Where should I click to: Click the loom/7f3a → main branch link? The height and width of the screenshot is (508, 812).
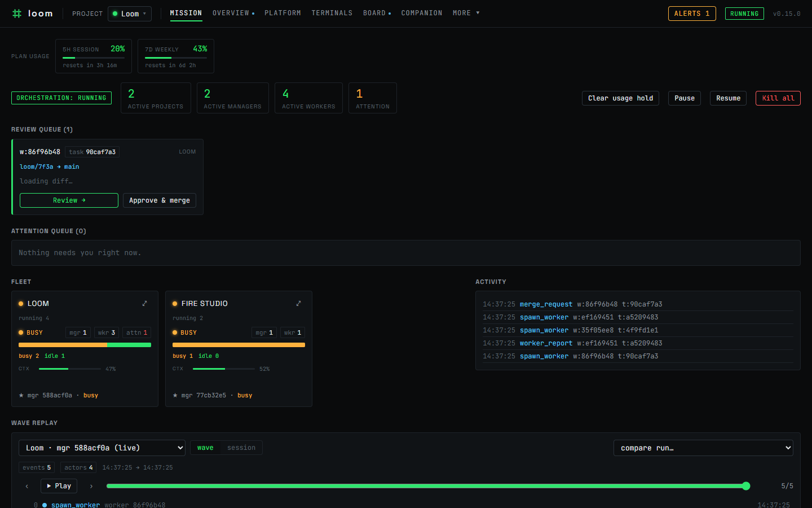[x=50, y=167]
